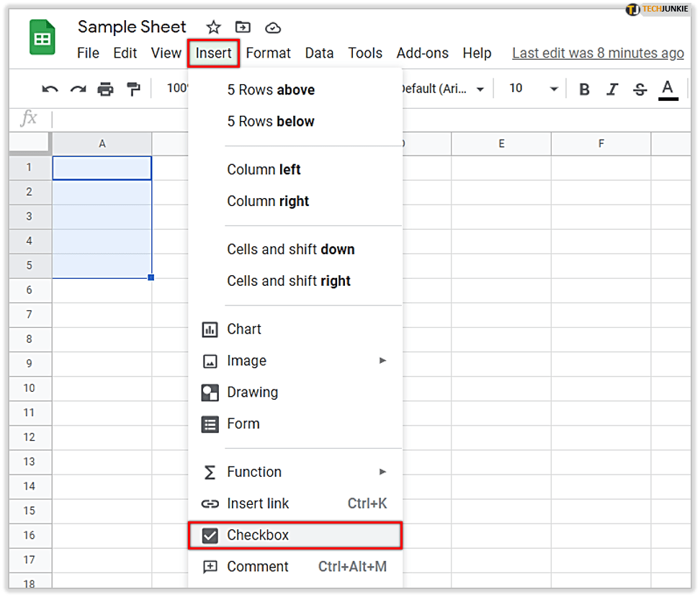Screen dimensions: 700x597
Task: Open the Google Sheets home icon
Action: point(42,38)
